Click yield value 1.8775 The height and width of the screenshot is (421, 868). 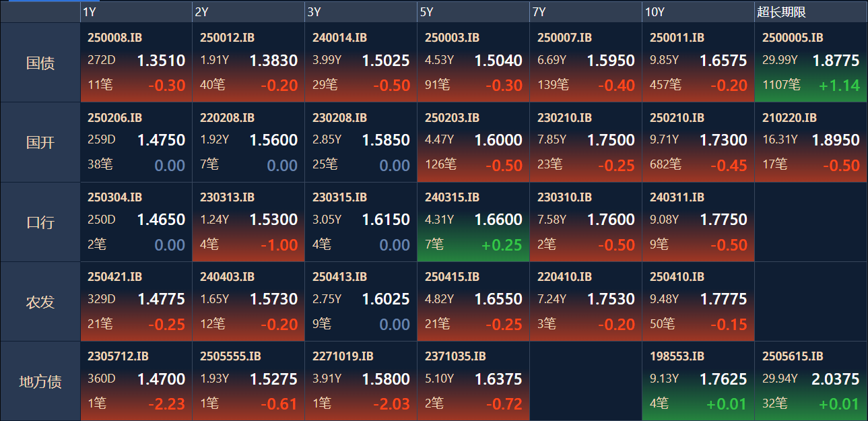point(836,61)
